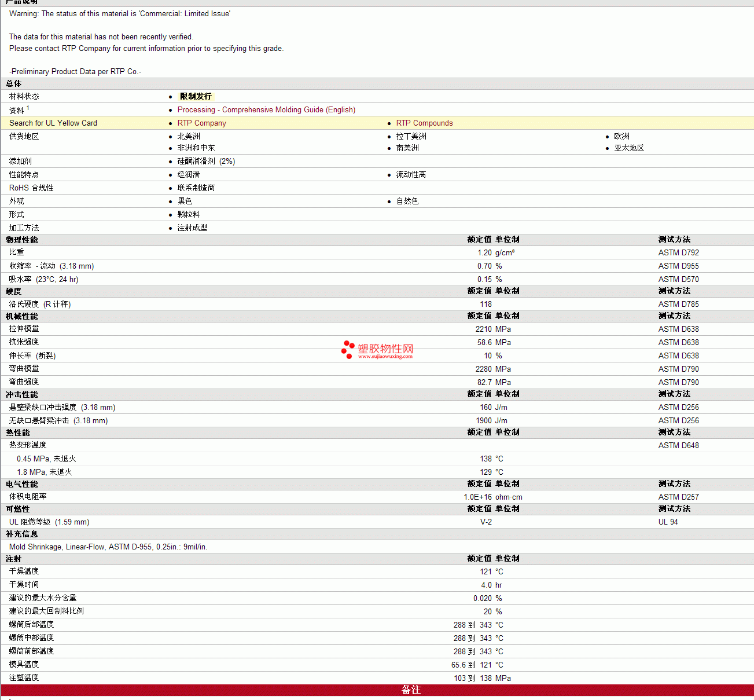The image size is (754, 700).
Task: Click the 干燥温度 row label
Action: click(x=24, y=571)
